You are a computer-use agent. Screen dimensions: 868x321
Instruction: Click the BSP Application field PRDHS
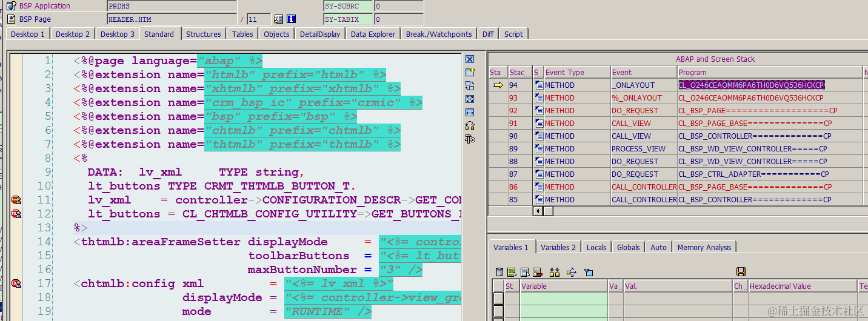click(172, 6)
